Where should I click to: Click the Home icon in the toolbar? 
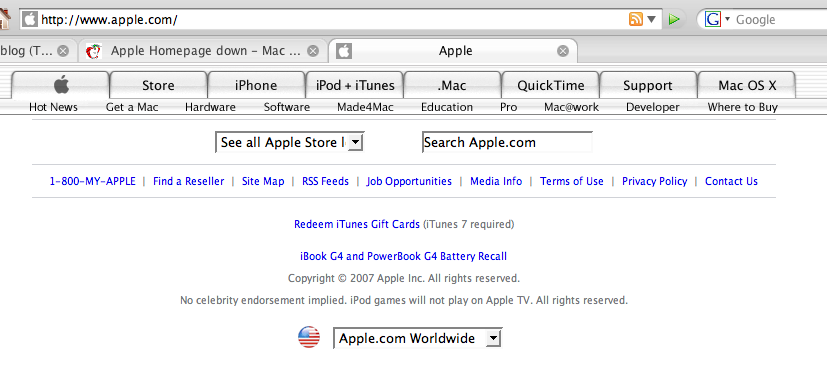(x=4, y=18)
